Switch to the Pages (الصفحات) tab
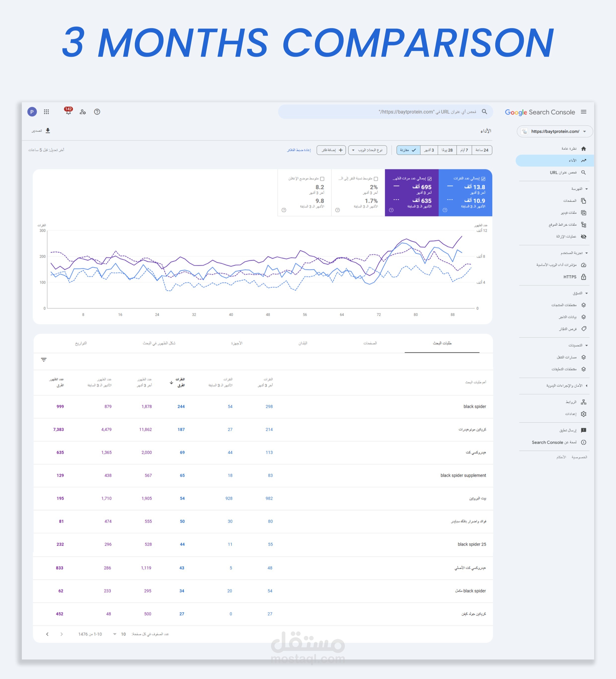Screen dimensions: 616x679 click(x=370, y=343)
